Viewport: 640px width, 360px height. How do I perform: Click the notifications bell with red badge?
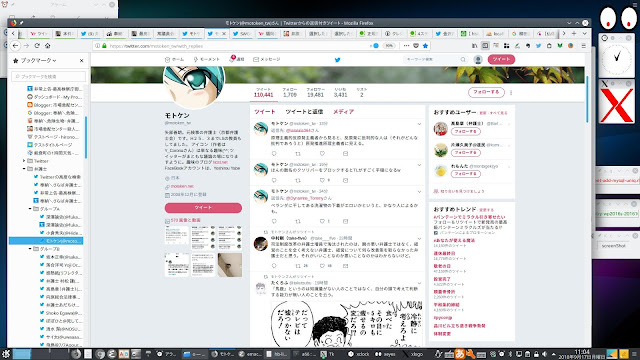(232, 59)
